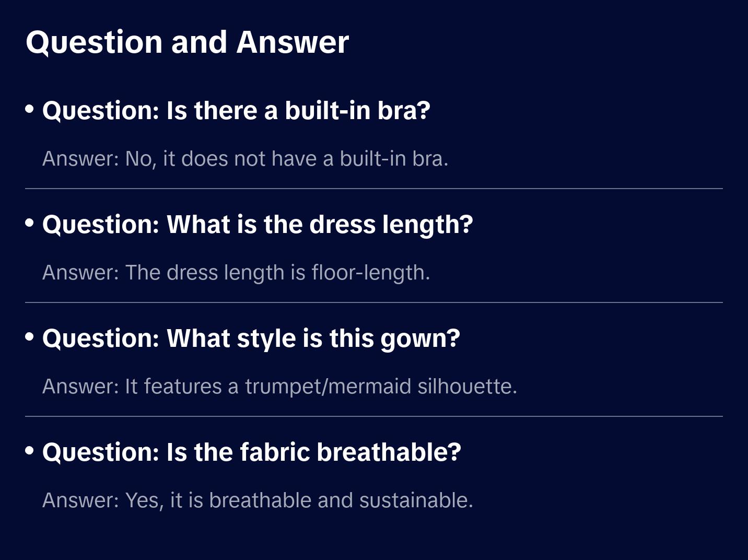Select the gown style question
Screen dimensions: 748x560
pos(251,339)
